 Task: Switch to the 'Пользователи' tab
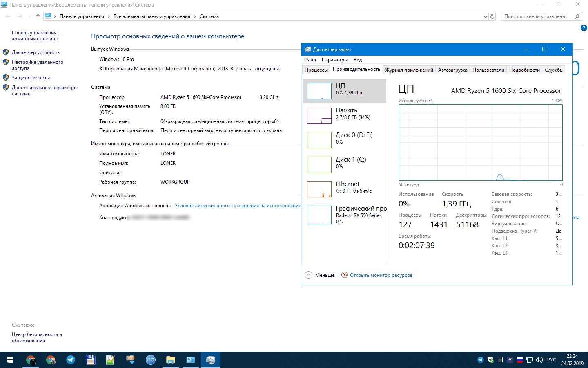(488, 70)
